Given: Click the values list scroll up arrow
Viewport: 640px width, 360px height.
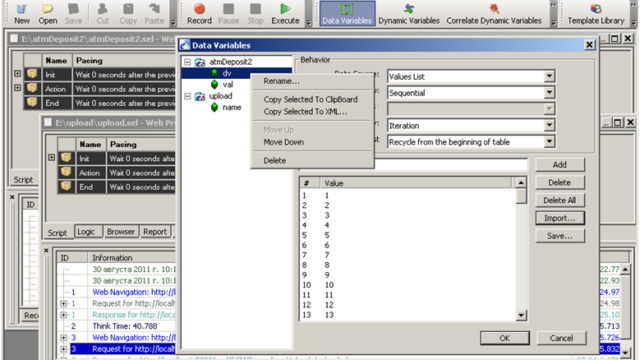Looking at the screenshot, I should point(521,182).
